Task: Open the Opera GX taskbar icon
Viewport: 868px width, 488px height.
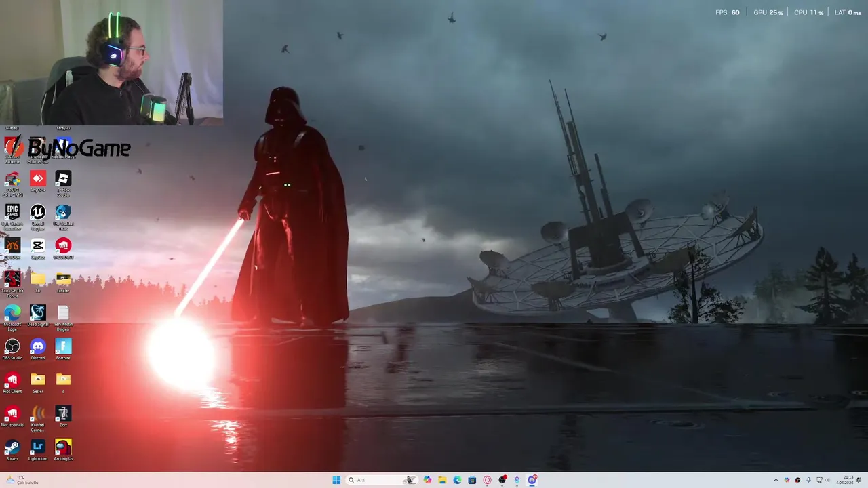Action: [x=487, y=480]
